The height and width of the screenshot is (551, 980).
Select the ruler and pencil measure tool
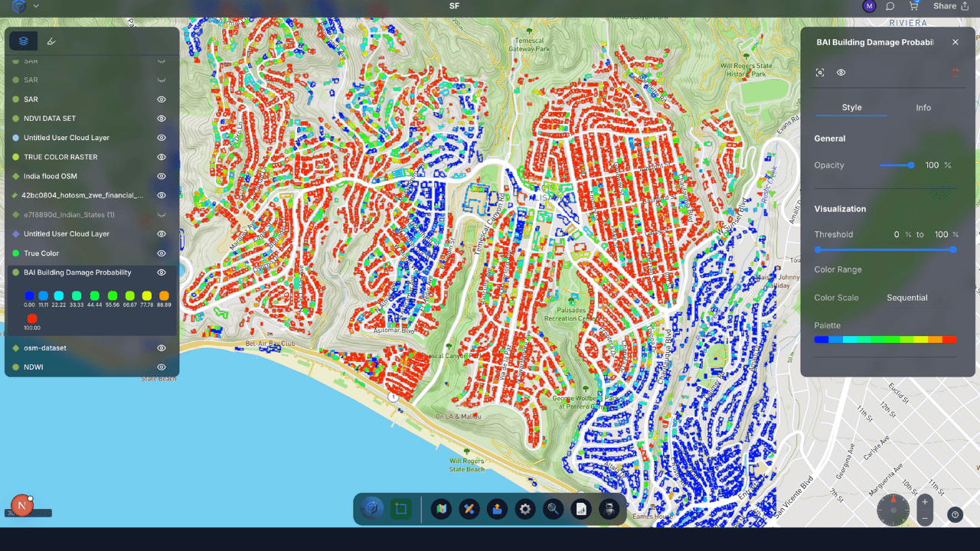(469, 509)
